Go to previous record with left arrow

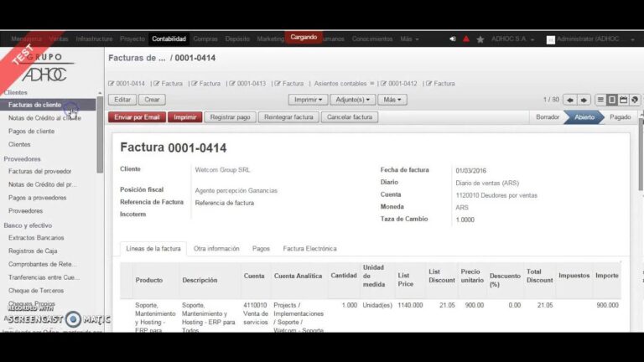coord(570,100)
